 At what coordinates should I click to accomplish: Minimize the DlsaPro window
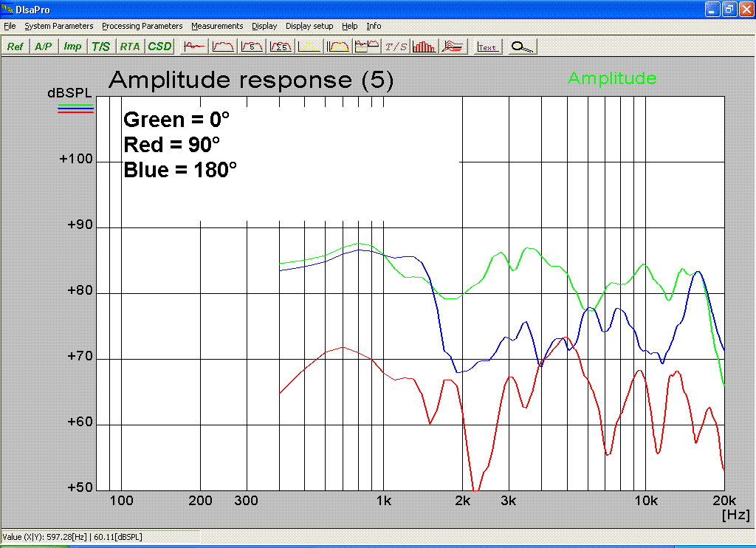712,9
